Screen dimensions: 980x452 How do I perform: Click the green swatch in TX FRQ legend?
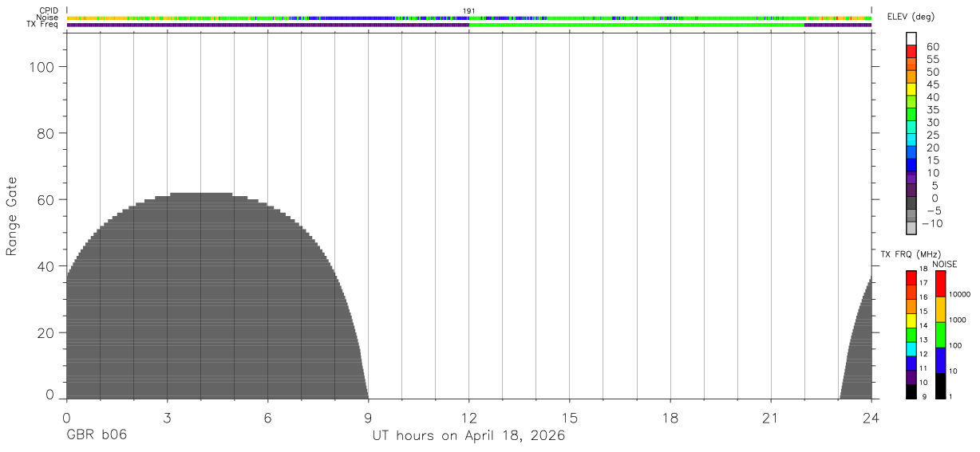[911, 335]
